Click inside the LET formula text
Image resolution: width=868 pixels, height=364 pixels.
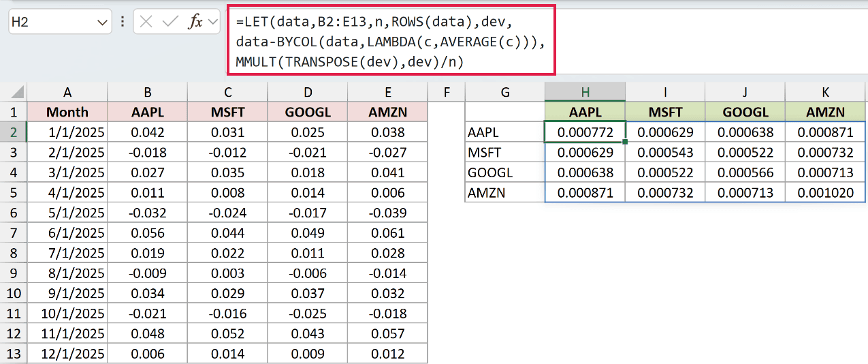(x=391, y=42)
